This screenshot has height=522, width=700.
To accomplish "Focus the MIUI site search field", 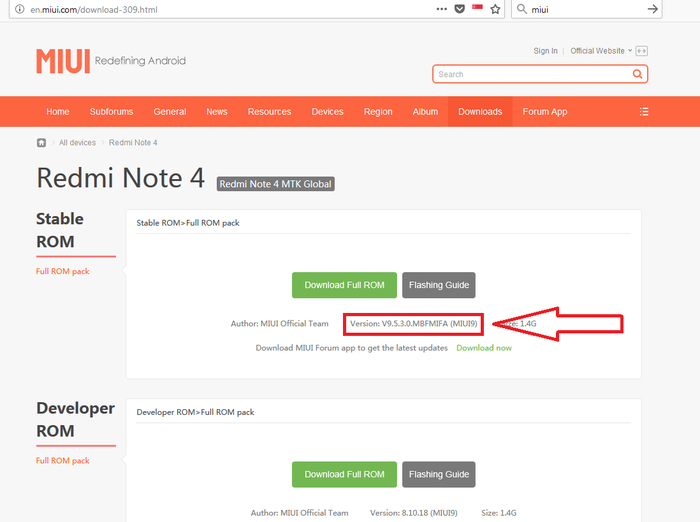I will coord(530,74).
